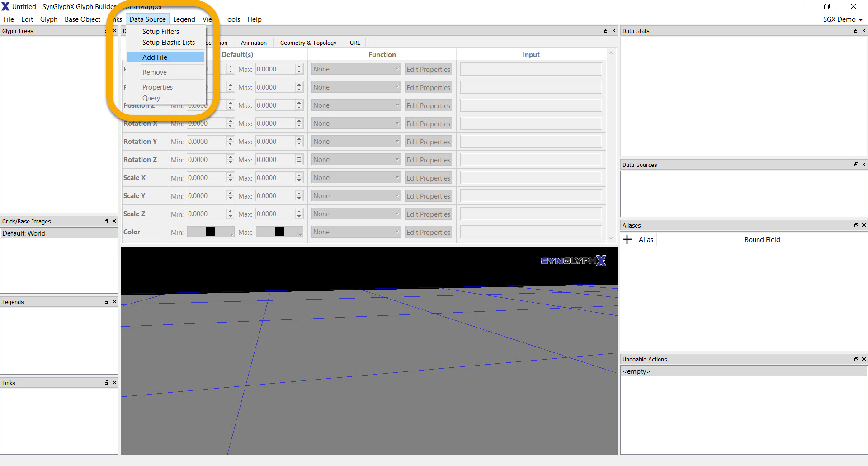This screenshot has height=466, width=868.
Task: Close the Undoable Actions panel
Action: point(864,359)
